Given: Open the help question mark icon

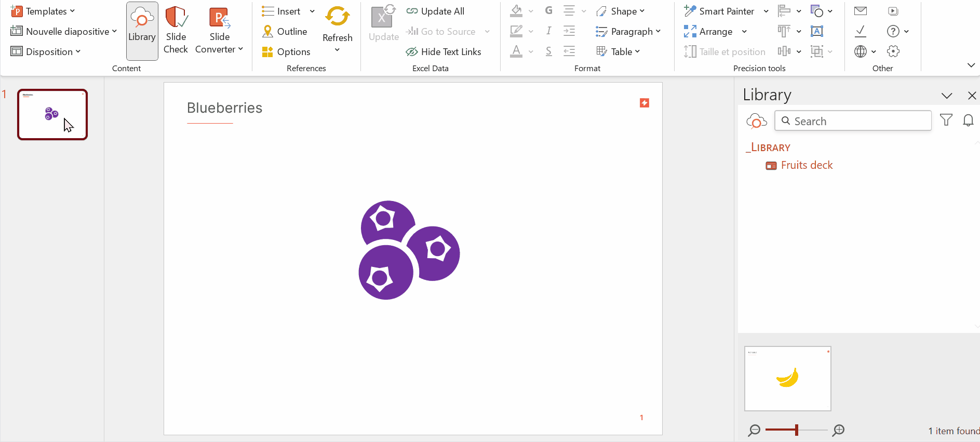Looking at the screenshot, I should click(x=893, y=31).
